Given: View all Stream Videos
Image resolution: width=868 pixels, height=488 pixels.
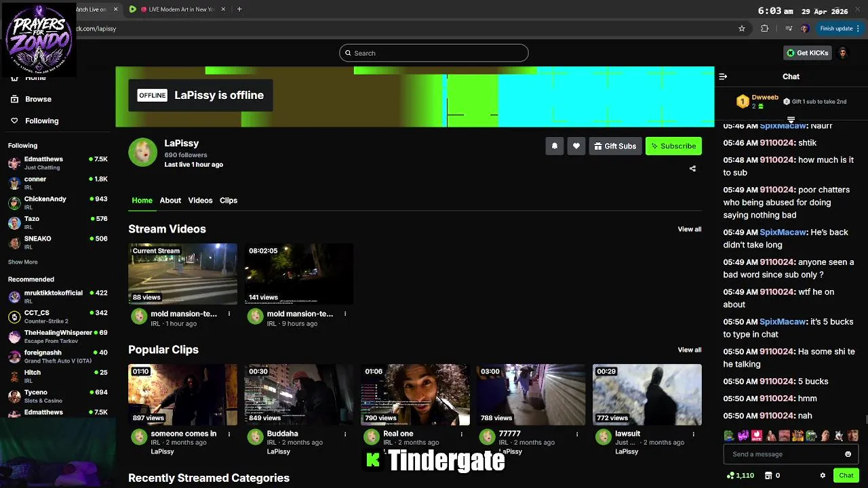Looking at the screenshot, I should pyautogui.click(x=690, y=229).
